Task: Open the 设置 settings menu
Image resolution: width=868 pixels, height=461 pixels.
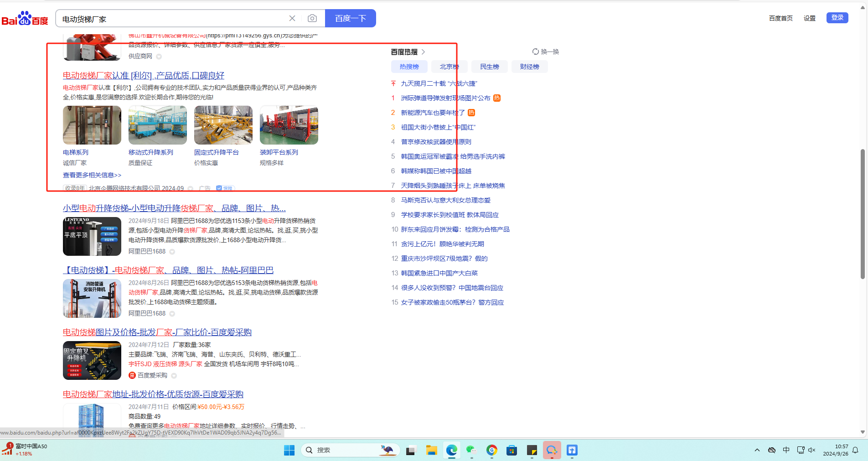Action: (x=809, y=18)
